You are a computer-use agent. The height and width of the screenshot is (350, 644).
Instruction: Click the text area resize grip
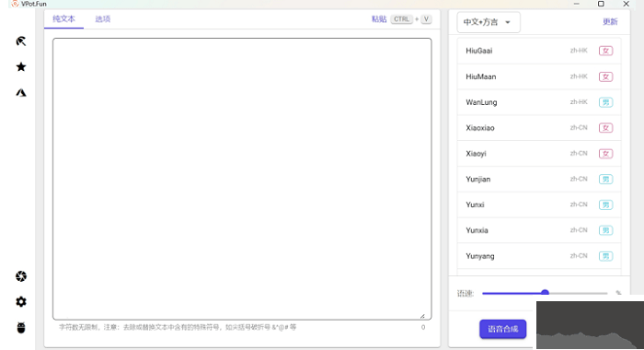[422, 316]
